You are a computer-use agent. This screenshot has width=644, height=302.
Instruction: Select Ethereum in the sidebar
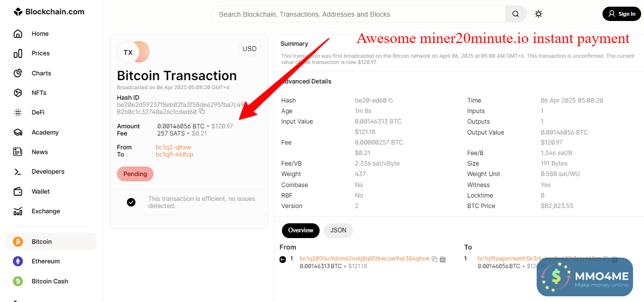(45, 261)
